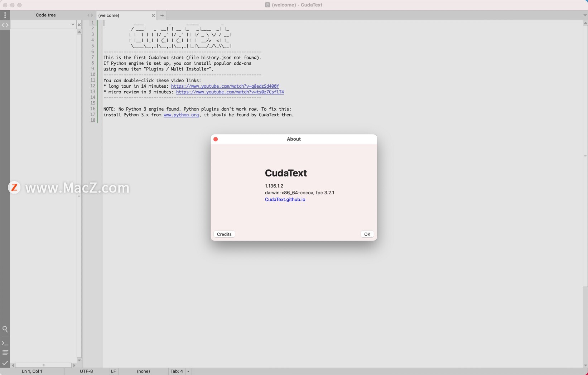The width and height of the screenshot is (588, 375).
Task: Open the Find panel magnifier icon
Action: tap(5, 329)
